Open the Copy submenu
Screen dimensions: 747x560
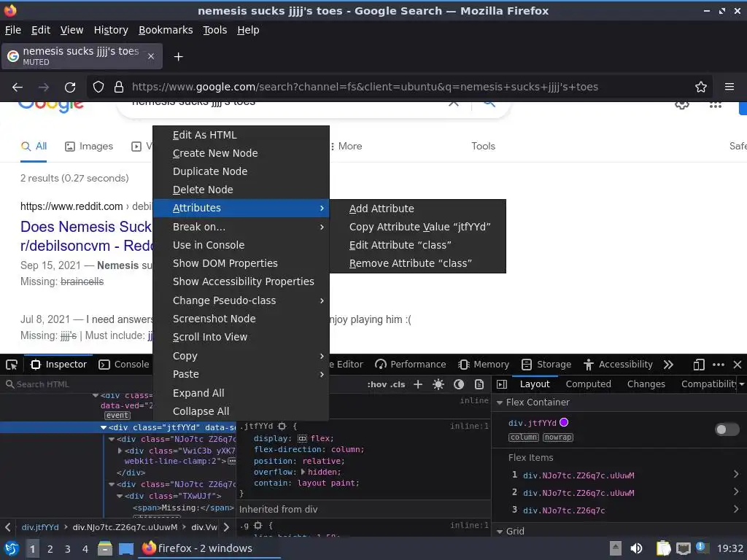click(241, 356)
